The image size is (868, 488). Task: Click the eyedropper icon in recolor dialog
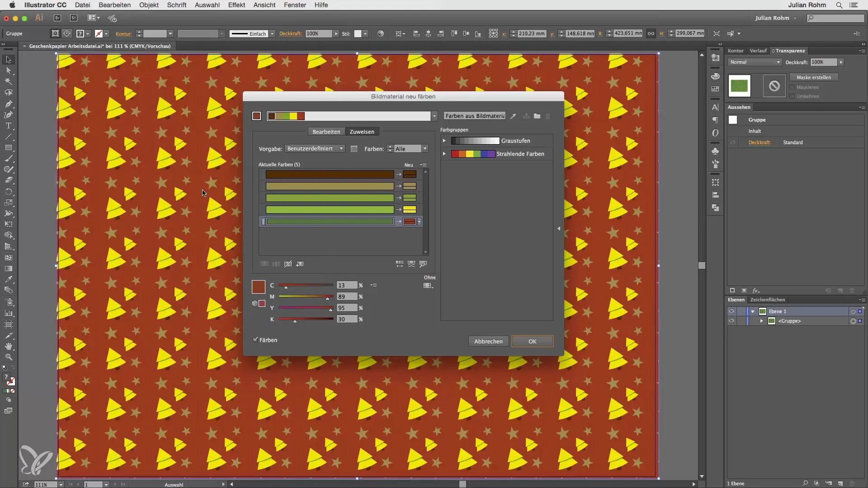[x=513, y=116]
